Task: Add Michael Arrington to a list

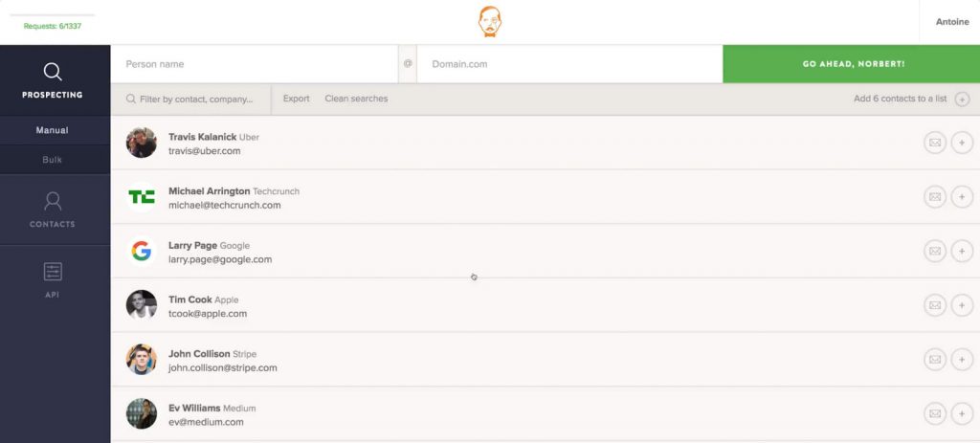Action: (x=962, y=197)
